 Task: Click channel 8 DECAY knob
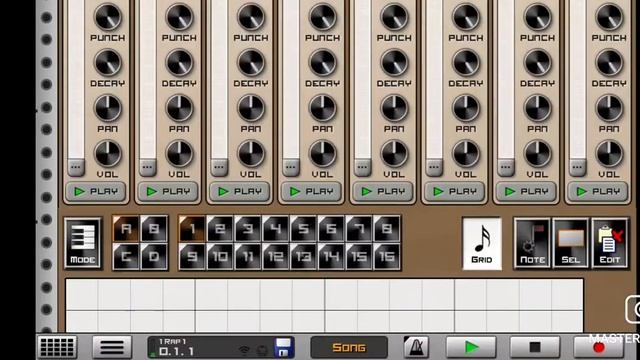pyautogui.click(x=609, y=62)
